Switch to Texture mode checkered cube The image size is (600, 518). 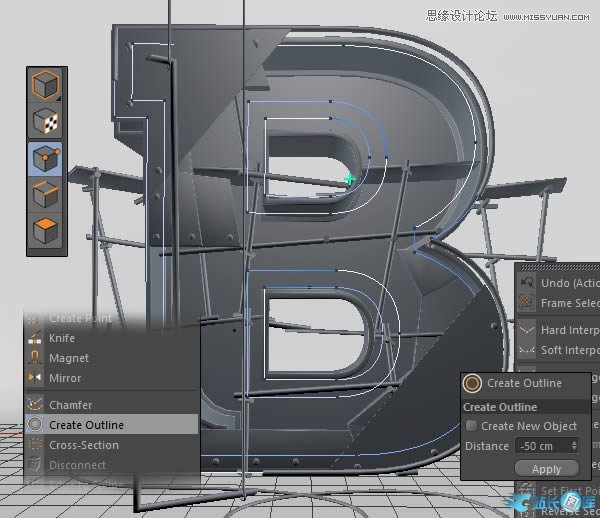43,122
